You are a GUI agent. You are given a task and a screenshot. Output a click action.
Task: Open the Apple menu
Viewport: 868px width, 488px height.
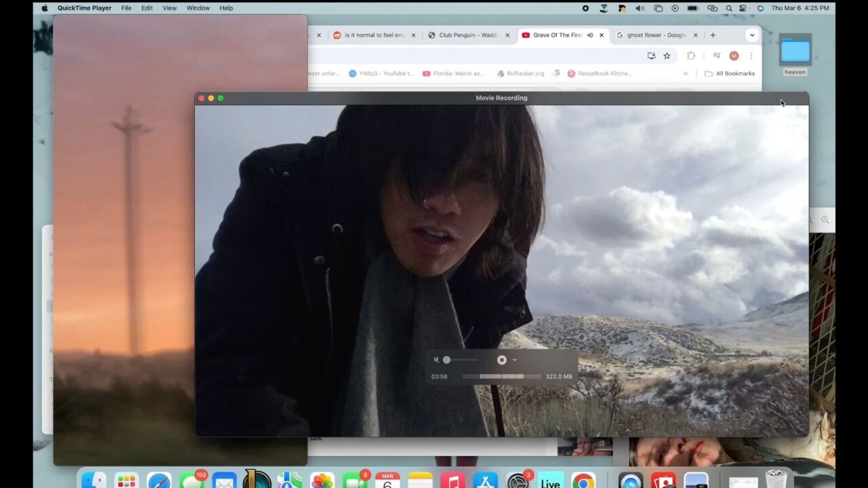tap(45, 8)
